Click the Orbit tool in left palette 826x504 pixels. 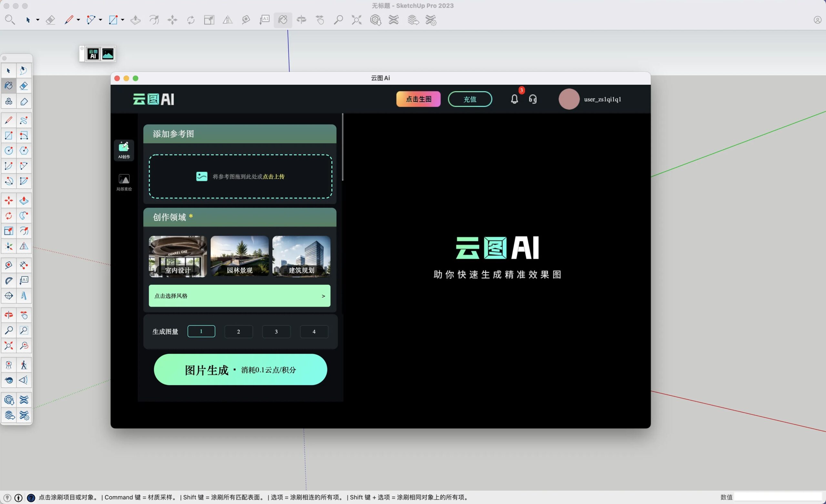pos(9,315)
